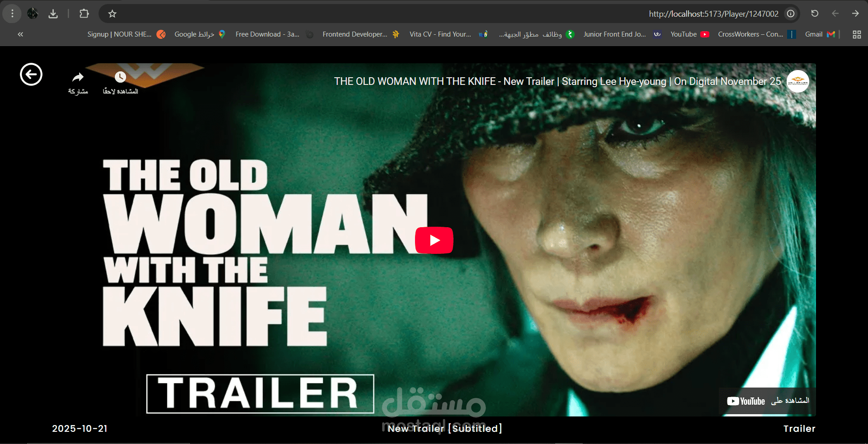Image resolution: width=868 pixels, height=444 pixels.
Task: Click the browser profile avatar icon
Action: (33, 14)
